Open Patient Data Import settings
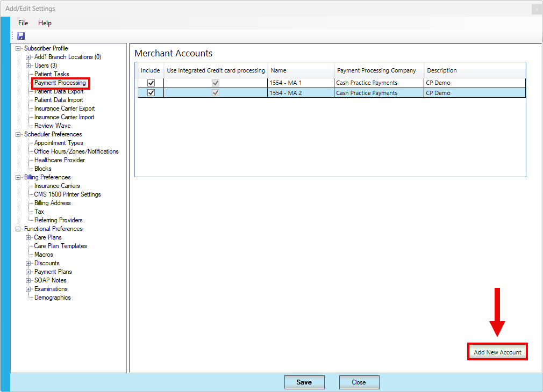 tap(59, 100)
